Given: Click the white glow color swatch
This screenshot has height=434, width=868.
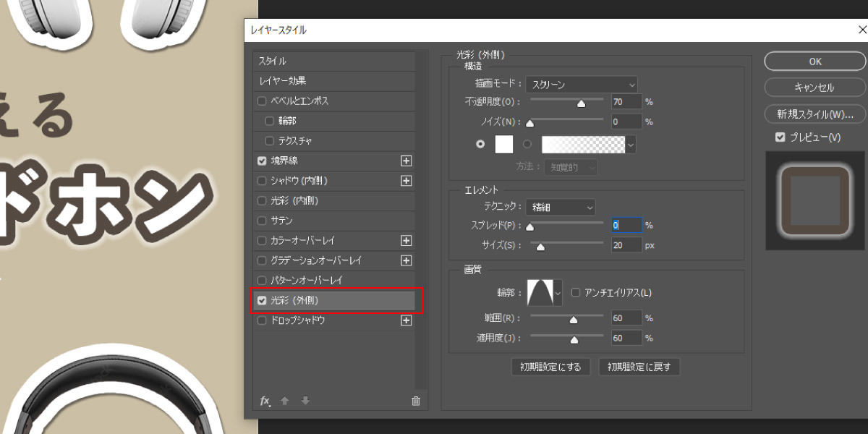Looking at the screenshot, I should [504, 145].
